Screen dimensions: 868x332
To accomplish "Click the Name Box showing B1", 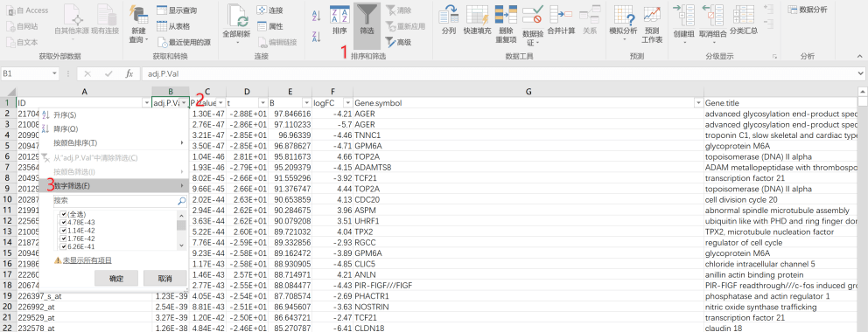I will click(x=30, y=73).
